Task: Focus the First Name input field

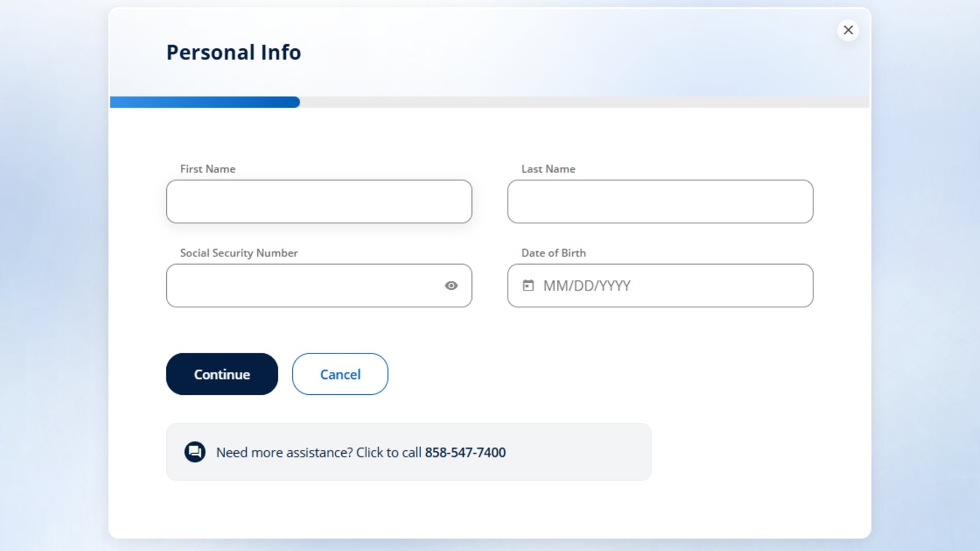Action: tap(318, 202)
